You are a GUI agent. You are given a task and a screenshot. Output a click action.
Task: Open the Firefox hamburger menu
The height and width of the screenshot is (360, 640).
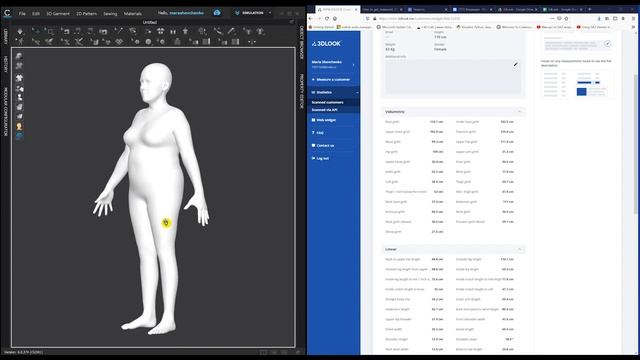click(634, 18)
